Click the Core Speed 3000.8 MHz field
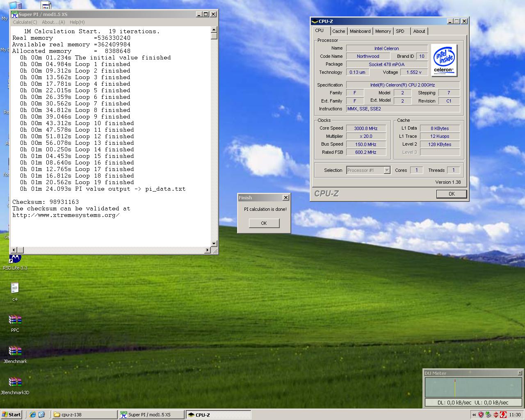525x420 pixels. pyautogui.click(x=366, y=128)
